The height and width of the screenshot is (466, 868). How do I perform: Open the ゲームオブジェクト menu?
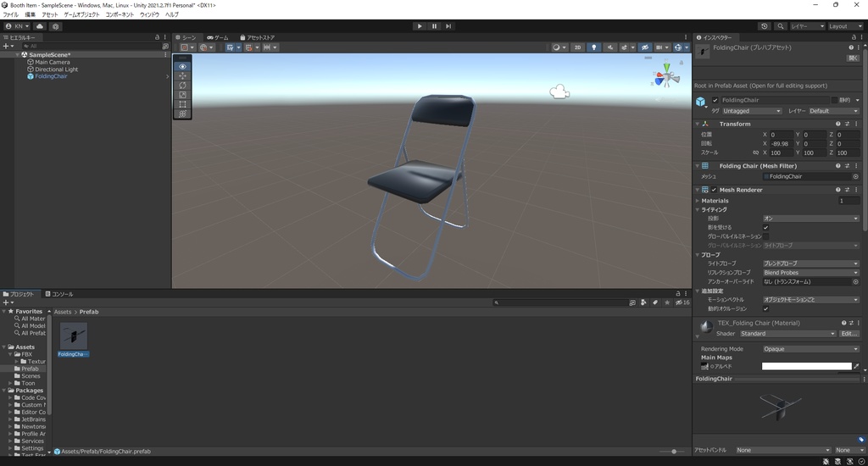point(81,14)
